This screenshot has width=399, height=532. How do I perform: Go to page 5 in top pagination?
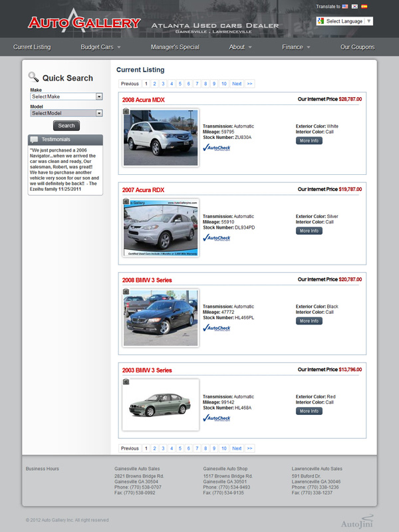pos(180,84)
